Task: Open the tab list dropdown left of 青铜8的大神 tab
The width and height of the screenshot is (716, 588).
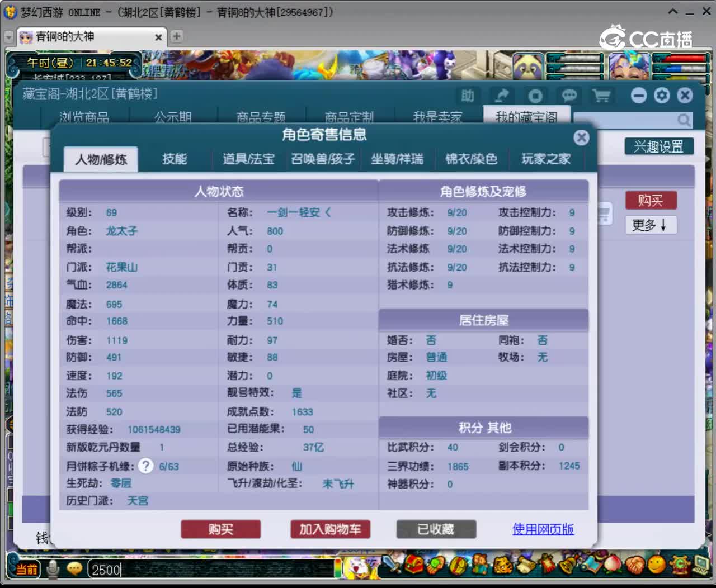Action: tap(8, 37)
